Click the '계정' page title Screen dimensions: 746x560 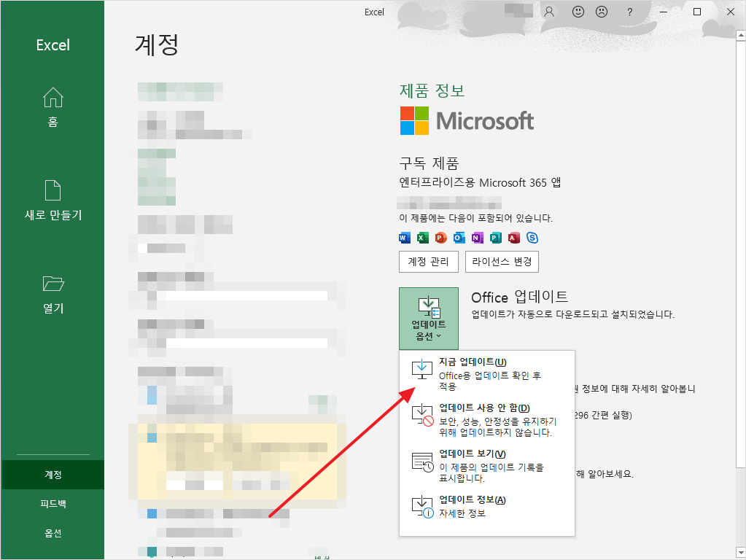pos(157,45)
